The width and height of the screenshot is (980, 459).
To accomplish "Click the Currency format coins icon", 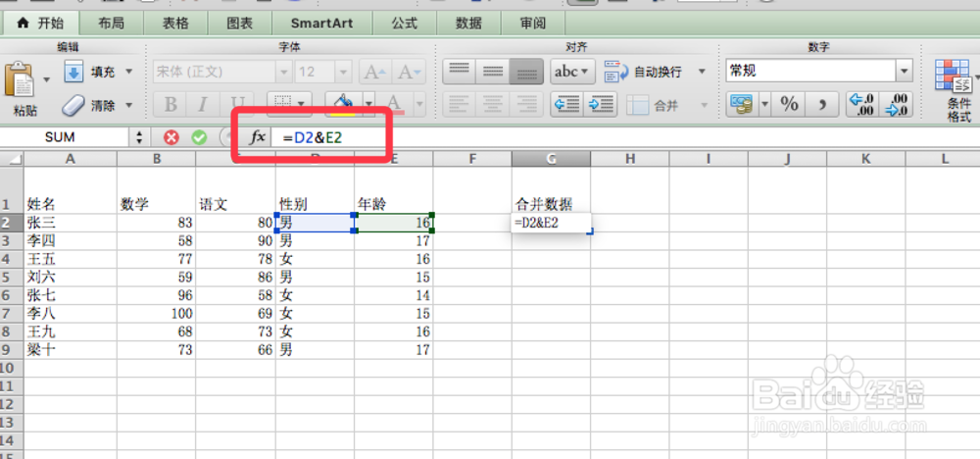I will click(x=743, y=104).
